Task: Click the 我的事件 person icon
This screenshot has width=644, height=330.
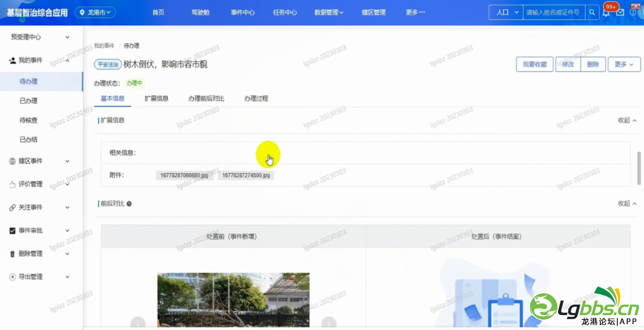Action: (x=13, y=60)
